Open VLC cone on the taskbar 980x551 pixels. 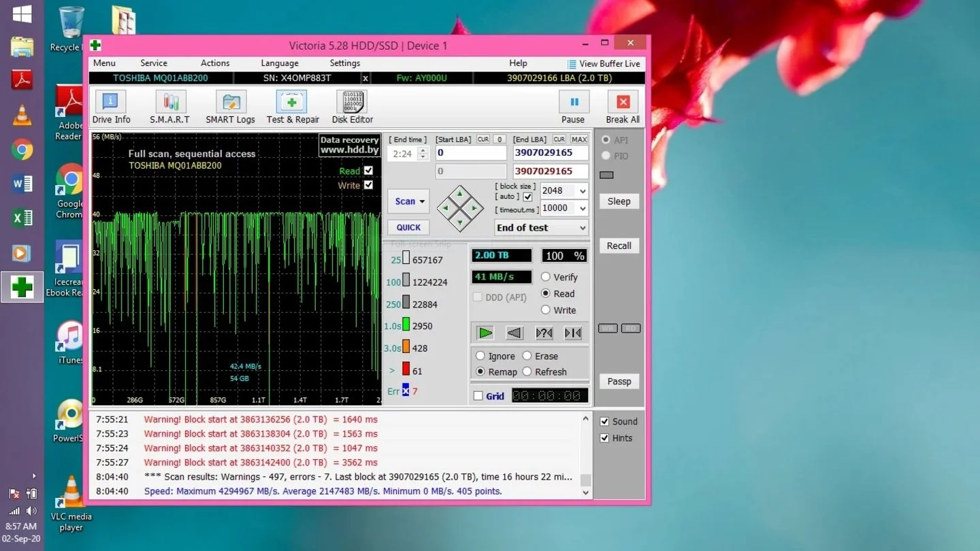(22, 115)
